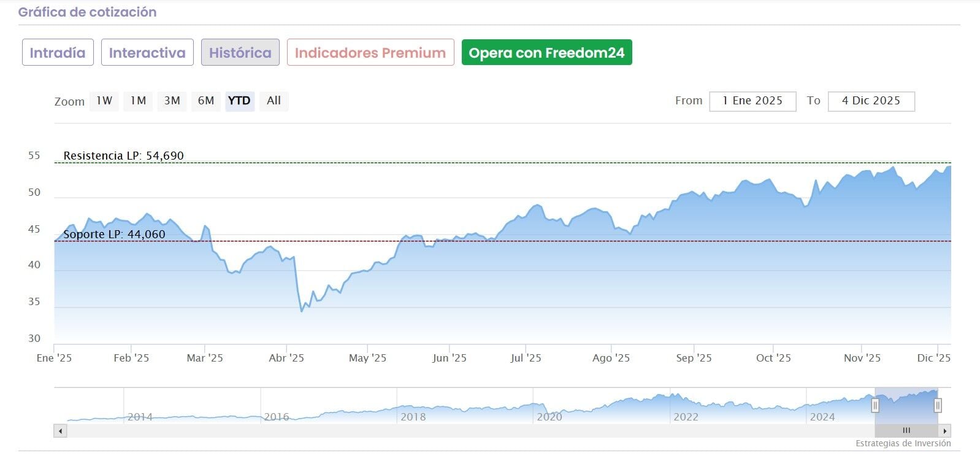
Task: Select the YTD zoom range
Action: click(x=239, y=101)
